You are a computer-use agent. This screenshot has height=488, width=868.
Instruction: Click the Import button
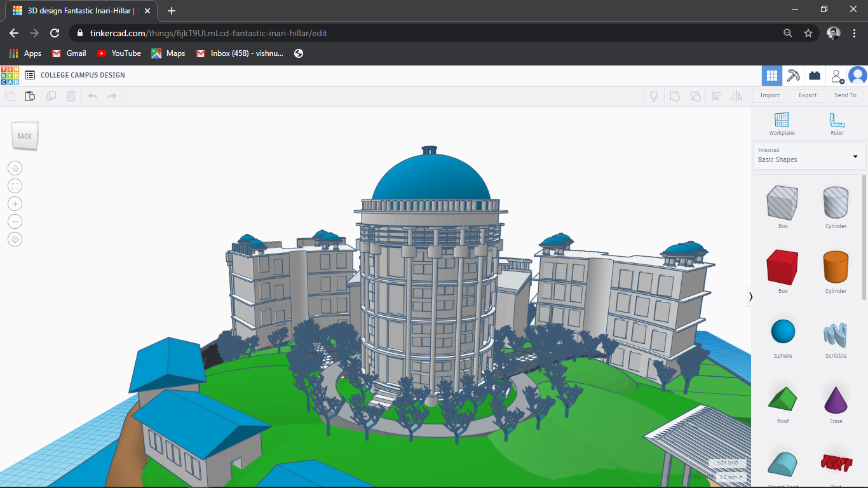tap(770, 95)
